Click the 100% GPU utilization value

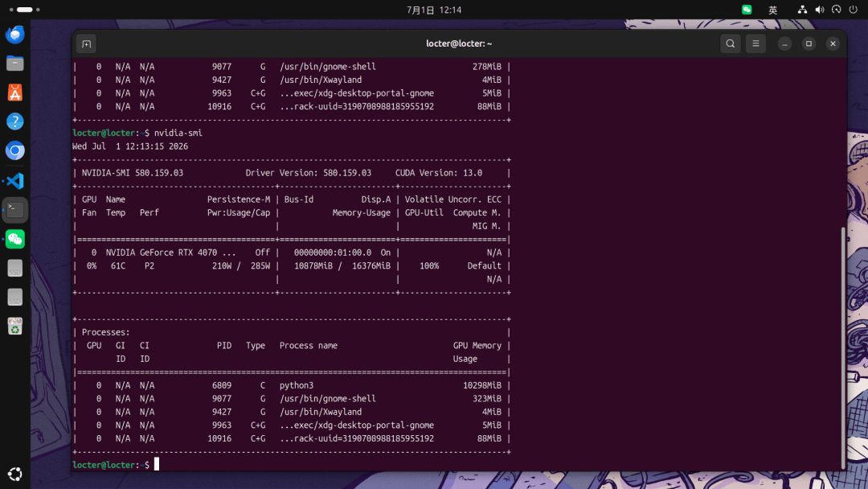point(429,266)
